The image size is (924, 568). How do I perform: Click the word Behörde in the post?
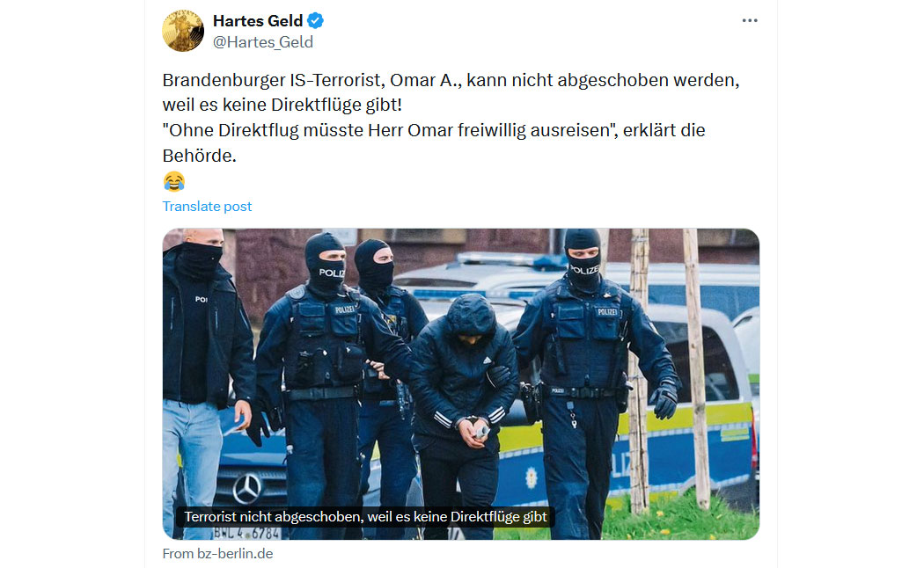coord(199,156)
